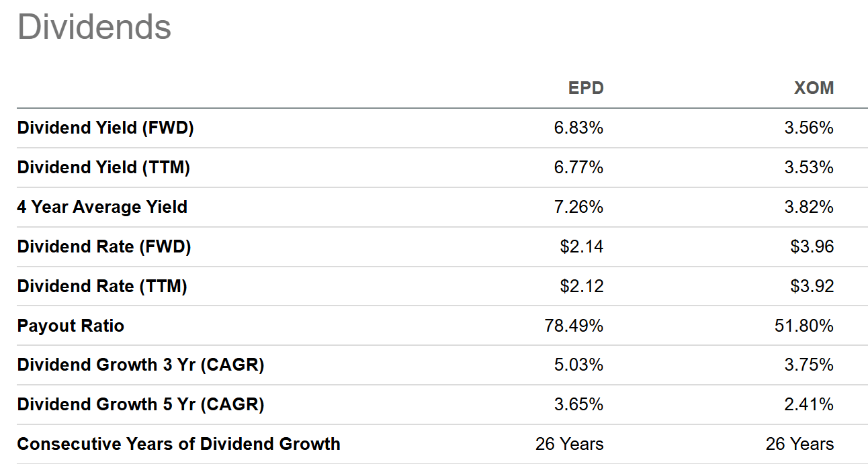868x464 pixels.
Task: Click EPD's 78.49% payout ratio value
Action: pos(574,326)
